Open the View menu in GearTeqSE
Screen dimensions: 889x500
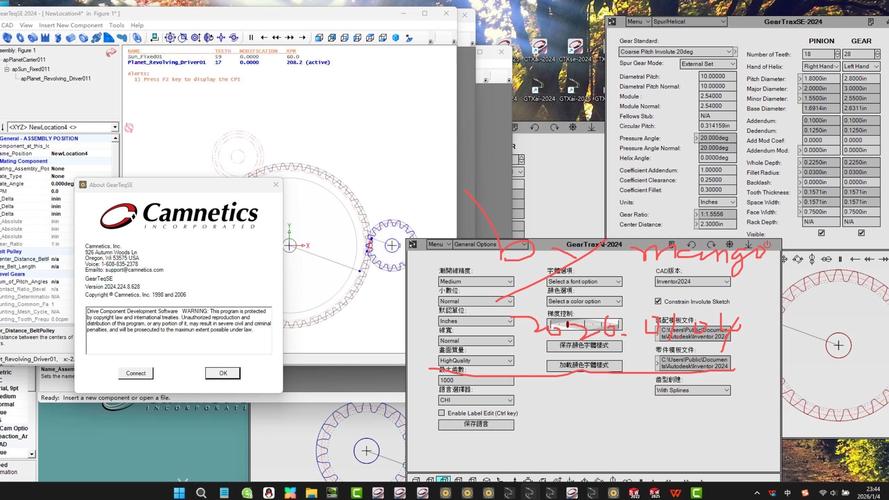(x=26, y=26)
